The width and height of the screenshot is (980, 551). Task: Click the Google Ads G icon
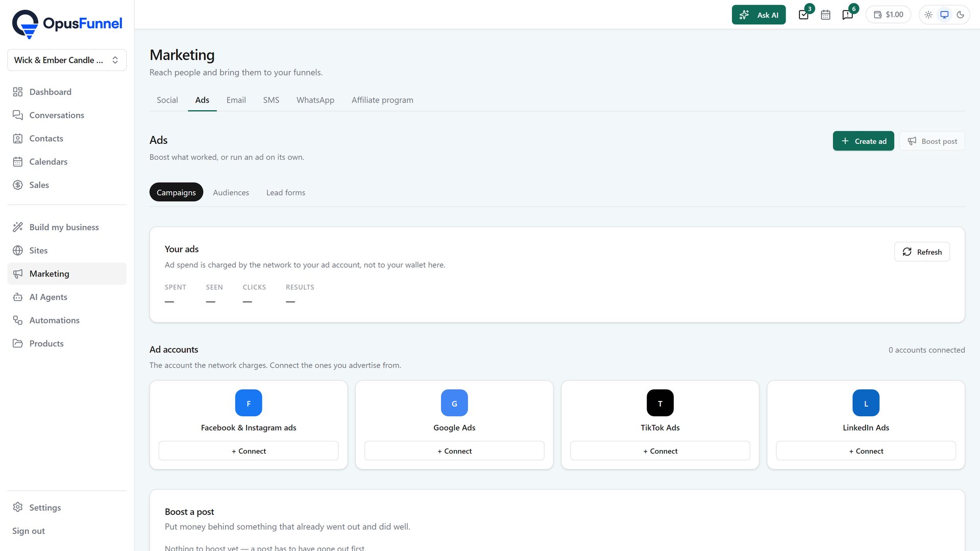pos(454,403)
